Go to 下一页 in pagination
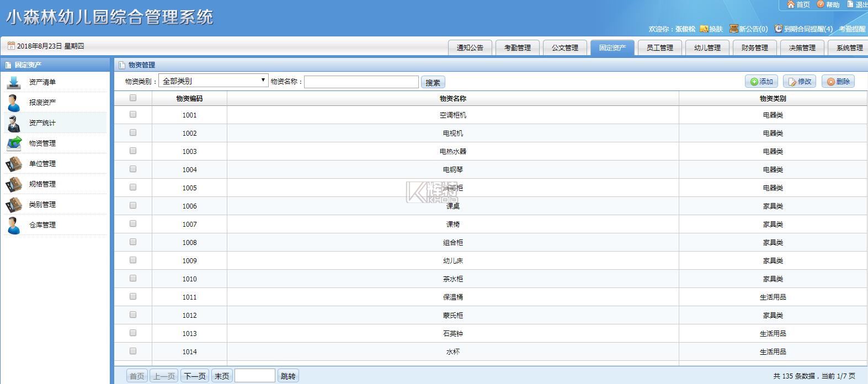The height and width of the screenshot is (384, 868). [195, 376]
